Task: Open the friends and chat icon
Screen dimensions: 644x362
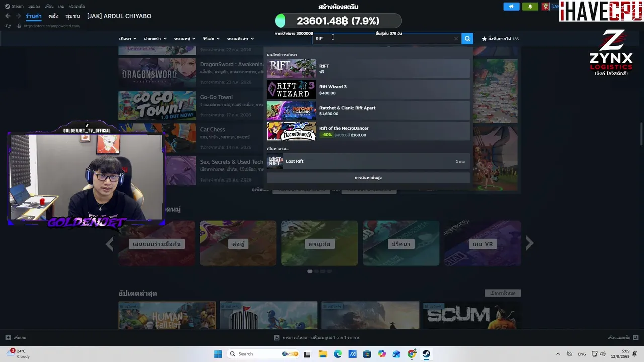Action: (636, 338)
